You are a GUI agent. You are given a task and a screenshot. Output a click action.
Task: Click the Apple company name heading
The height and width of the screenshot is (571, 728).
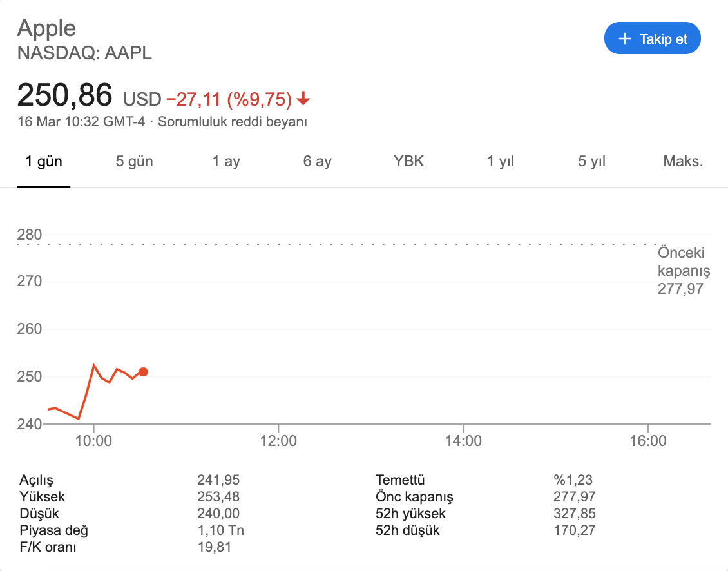point(46,28)
